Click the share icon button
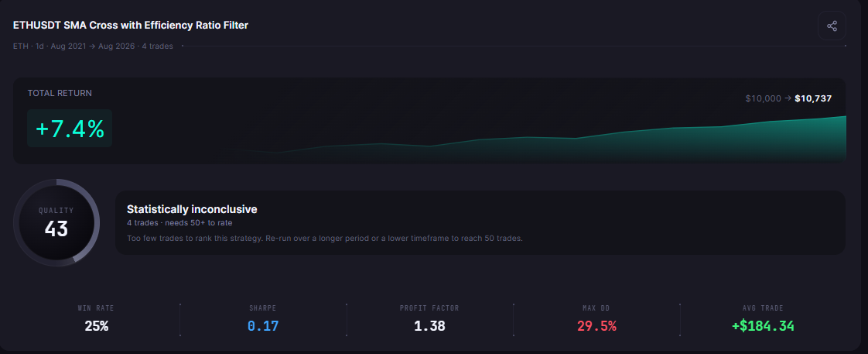This screenshot has width=868, height=354. pos(832,26)
